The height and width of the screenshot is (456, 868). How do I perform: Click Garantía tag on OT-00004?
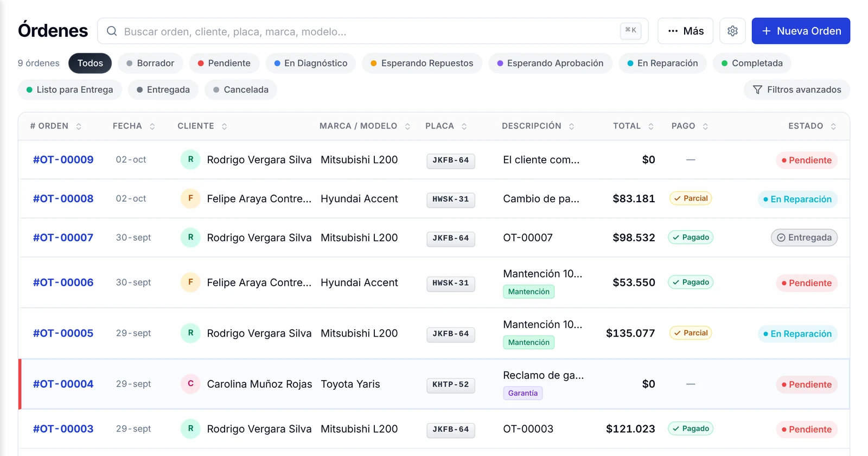pyautogui.click(x=523, y=393)
